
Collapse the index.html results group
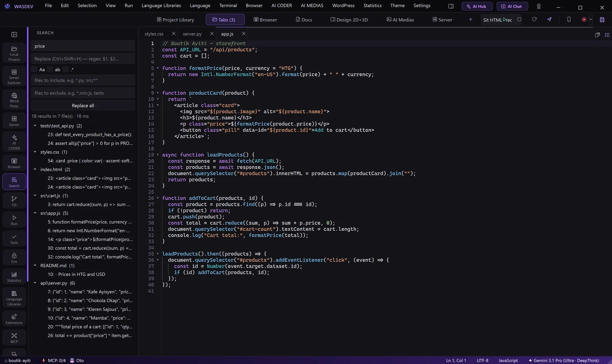tap(35, 169)
